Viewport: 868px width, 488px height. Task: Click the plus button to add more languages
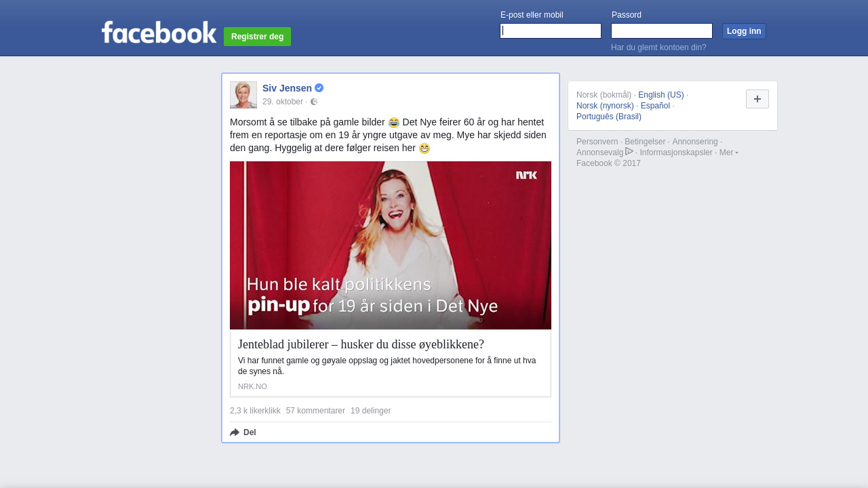757,99
